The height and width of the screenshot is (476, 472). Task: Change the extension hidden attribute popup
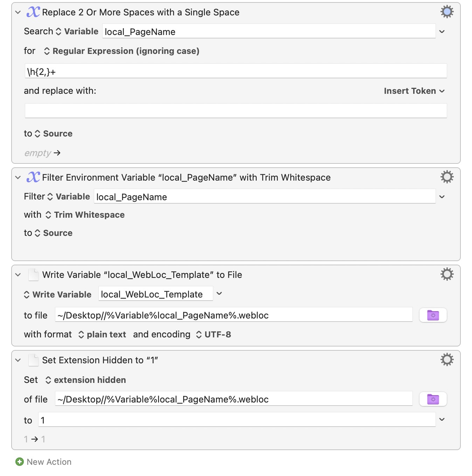86,380
